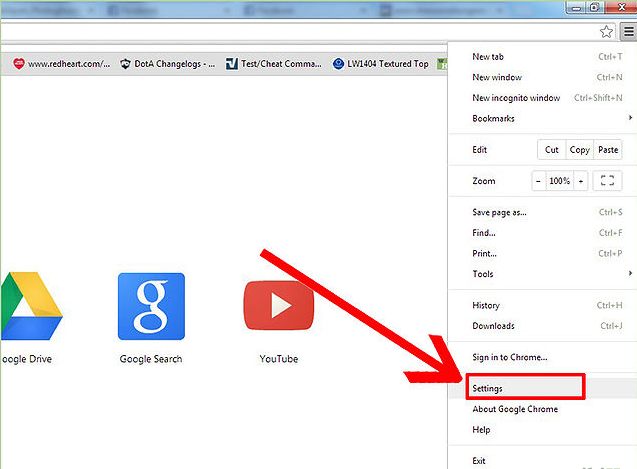
Task: Click the Google Search label text
Action: pyautogui.click(x=151, y=359)
